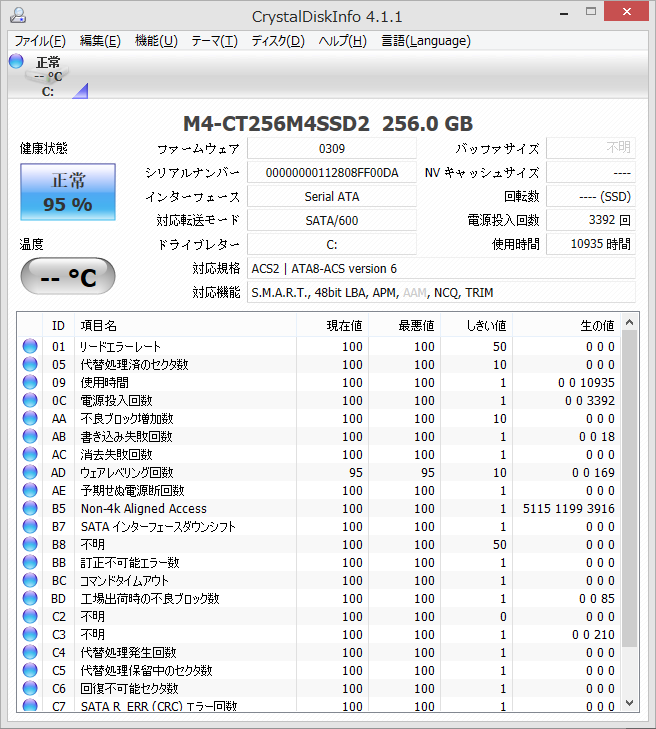
Task: Minimize the CrystalDiskInfo window
Action: pyautogui.click(x=564, y=13)
